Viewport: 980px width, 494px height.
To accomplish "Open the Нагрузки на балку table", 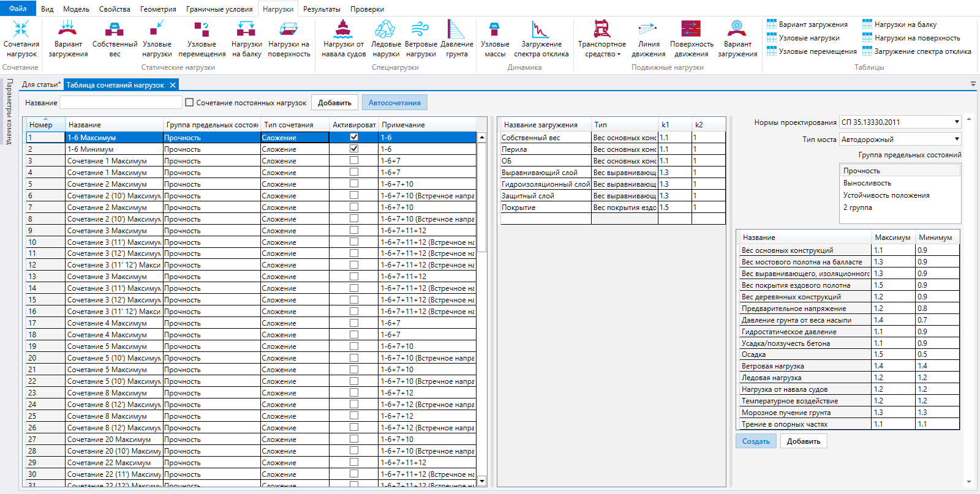I will click(899, 24).
